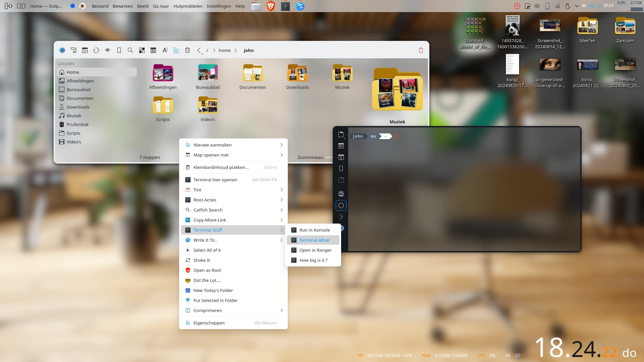644x362 pixels.
Task: Click the trash bin icon in Dolphin toolbar
Action: (x=187, y=50)
